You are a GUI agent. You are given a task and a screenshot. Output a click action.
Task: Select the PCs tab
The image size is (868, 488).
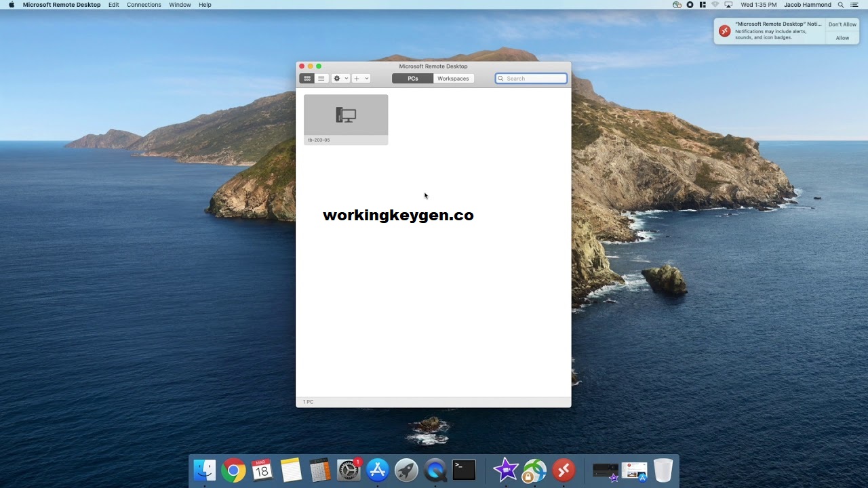(x=412, y=78)
